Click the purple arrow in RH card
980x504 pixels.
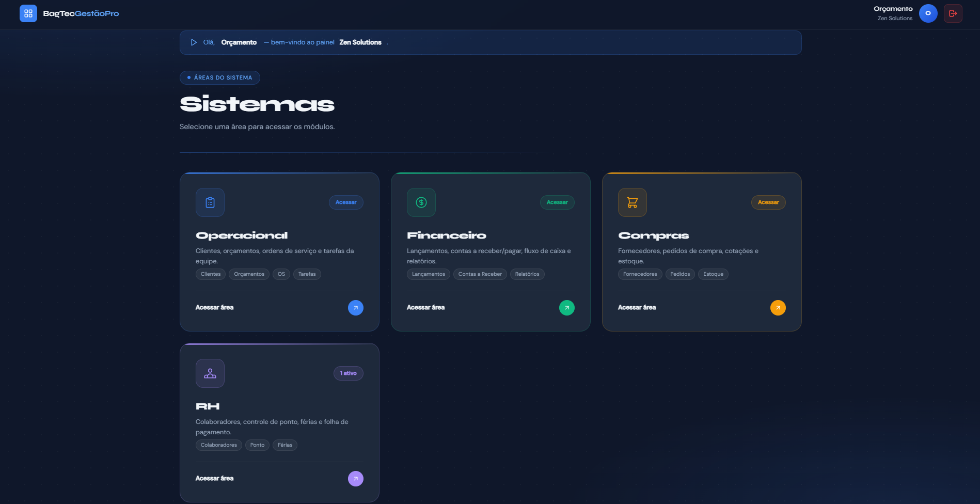(356, 479)
